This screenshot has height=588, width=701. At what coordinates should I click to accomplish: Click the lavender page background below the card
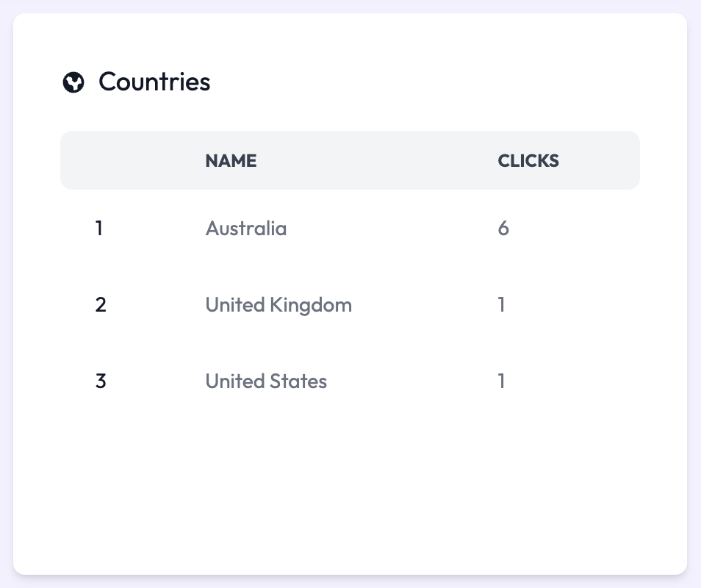(350, 582)
